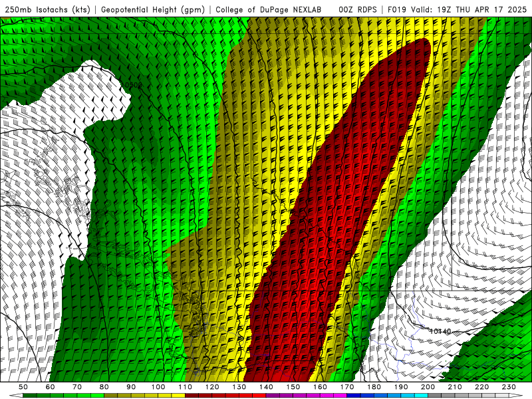532x399 pixels.
Task: Select the cyan 190-200 kt legend swatch
Action: pyautogui.click(x=421, y=395)
